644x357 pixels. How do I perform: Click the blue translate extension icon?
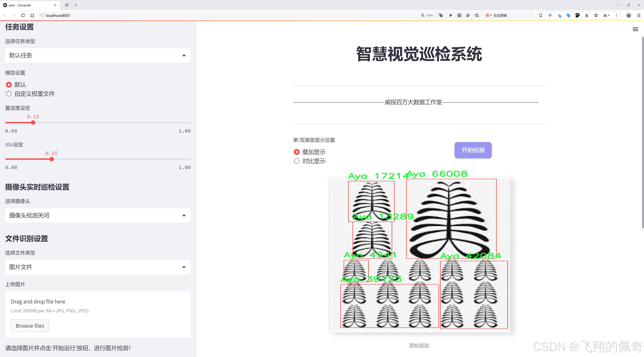pyautogui.click(x=568, y=15)
